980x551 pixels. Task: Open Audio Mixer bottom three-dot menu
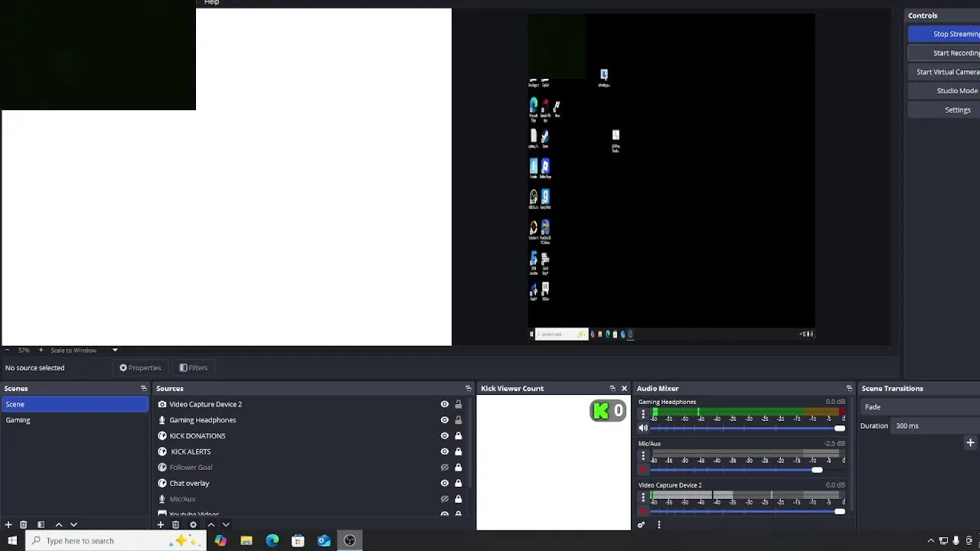coord(658,525)
